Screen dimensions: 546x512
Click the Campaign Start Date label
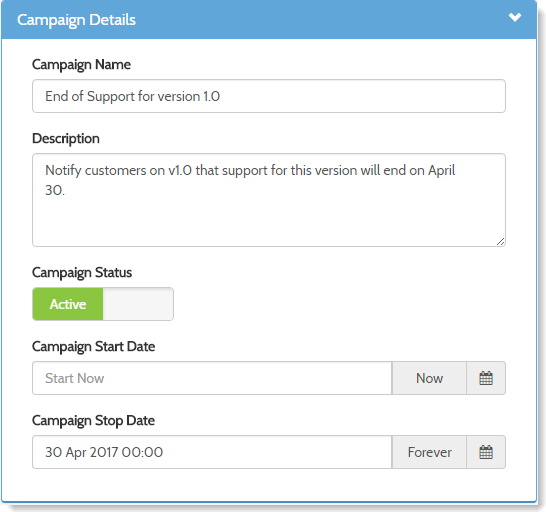93,347
